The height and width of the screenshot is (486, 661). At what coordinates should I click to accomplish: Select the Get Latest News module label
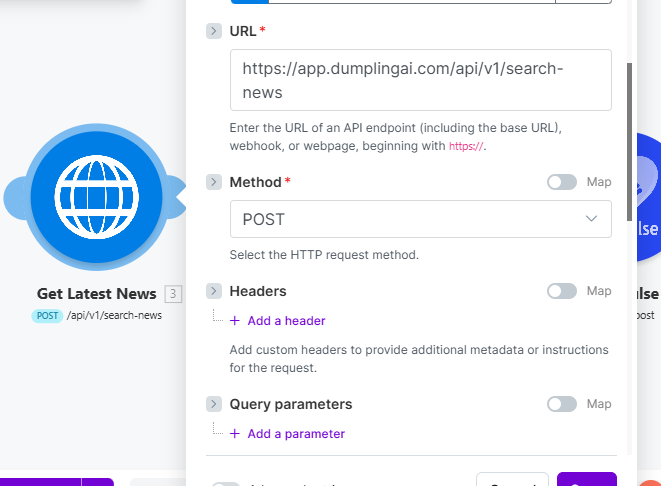coord(97,294)
